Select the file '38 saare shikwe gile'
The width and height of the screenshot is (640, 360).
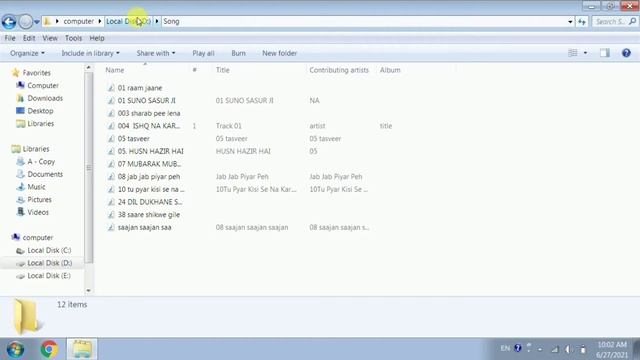coord(149,214)
